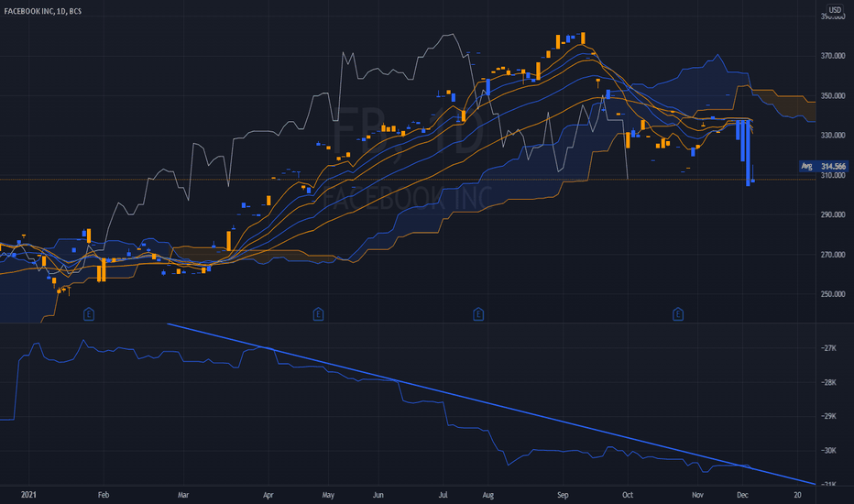
Task: Click the -28K indicator scale label
Action: [x=828, y=382]
